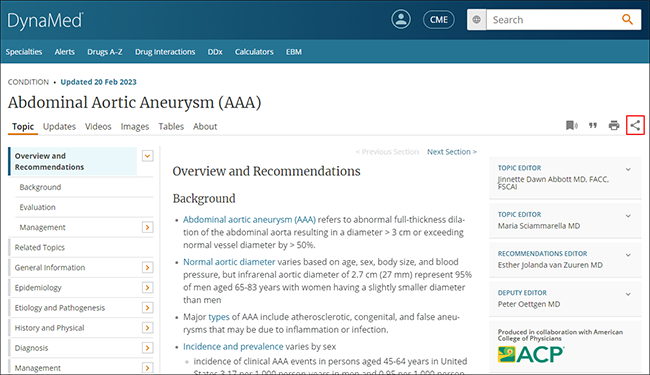The image size is (650, 375).
Task: Open the Incidence and prevalence link
Action: (233, 346)
